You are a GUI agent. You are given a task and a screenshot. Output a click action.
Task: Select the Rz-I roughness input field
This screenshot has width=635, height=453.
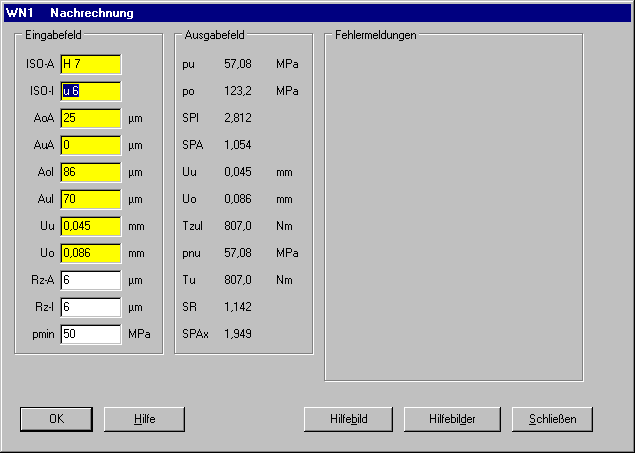[x=90, y=307]
